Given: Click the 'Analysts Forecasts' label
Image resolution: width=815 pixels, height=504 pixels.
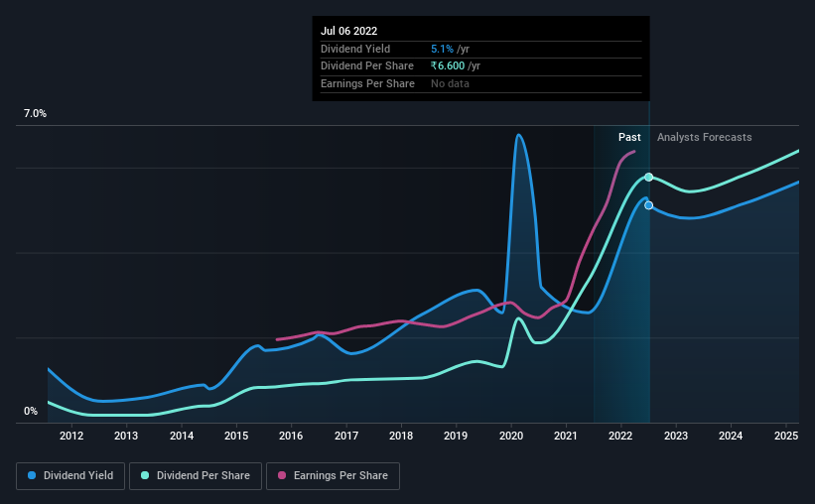Looking at the screenshot, I should click(704, 137).
